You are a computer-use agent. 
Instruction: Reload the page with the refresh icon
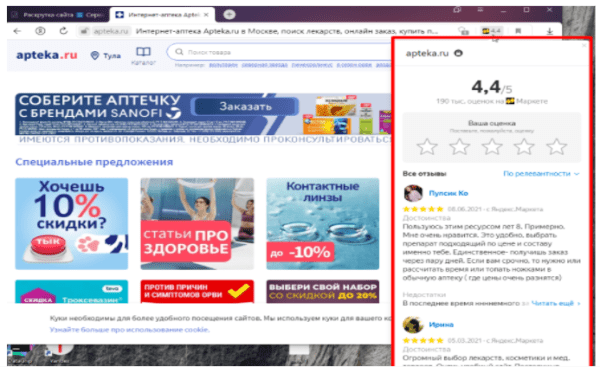(64, 31)
